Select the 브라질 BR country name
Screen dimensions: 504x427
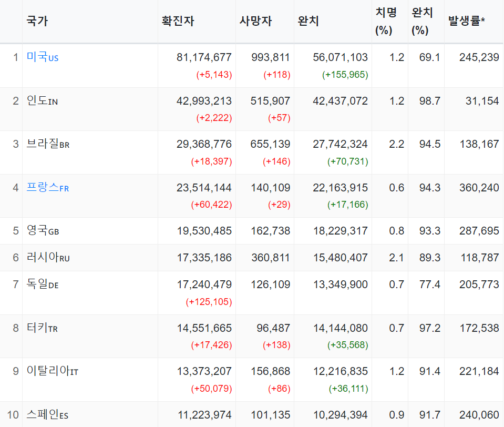point(48,144)
